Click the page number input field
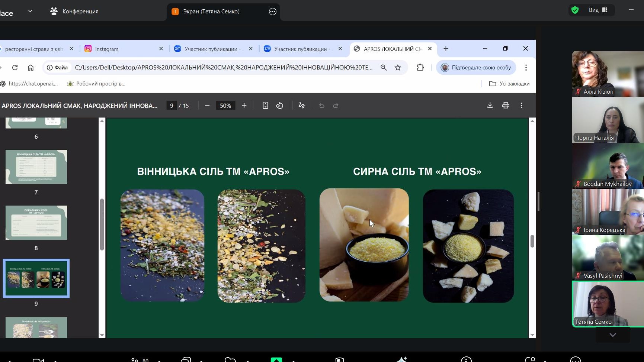This screenshot has height=362, width=644. [172, 106]
